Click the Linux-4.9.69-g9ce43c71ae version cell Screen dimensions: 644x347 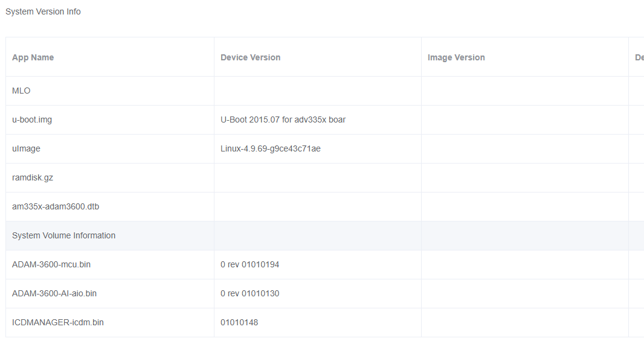(271, 148)
